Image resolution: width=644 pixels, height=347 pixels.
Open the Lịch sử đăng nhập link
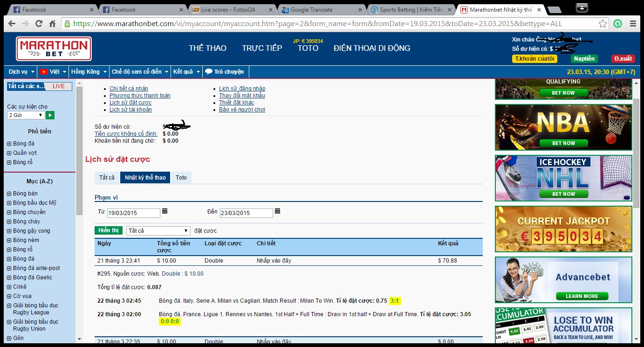(x=242, y=89)
